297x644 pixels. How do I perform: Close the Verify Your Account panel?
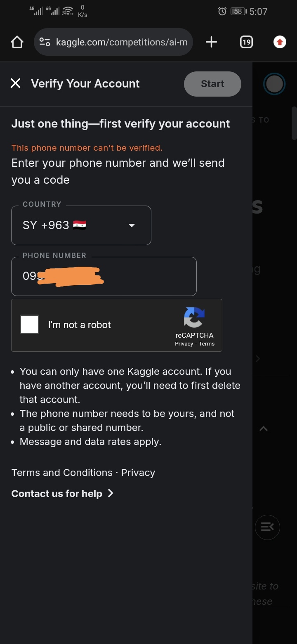(x=15, y=83)
